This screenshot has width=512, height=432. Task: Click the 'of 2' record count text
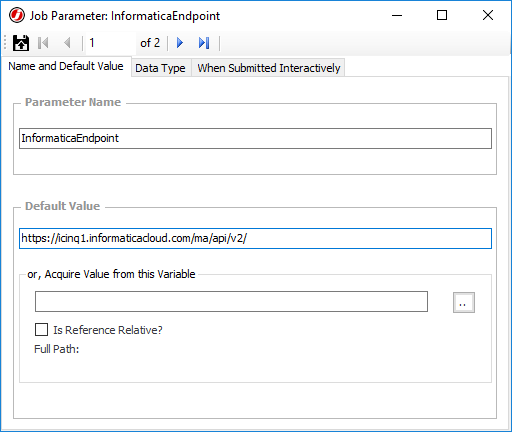[x=150, y=43]
